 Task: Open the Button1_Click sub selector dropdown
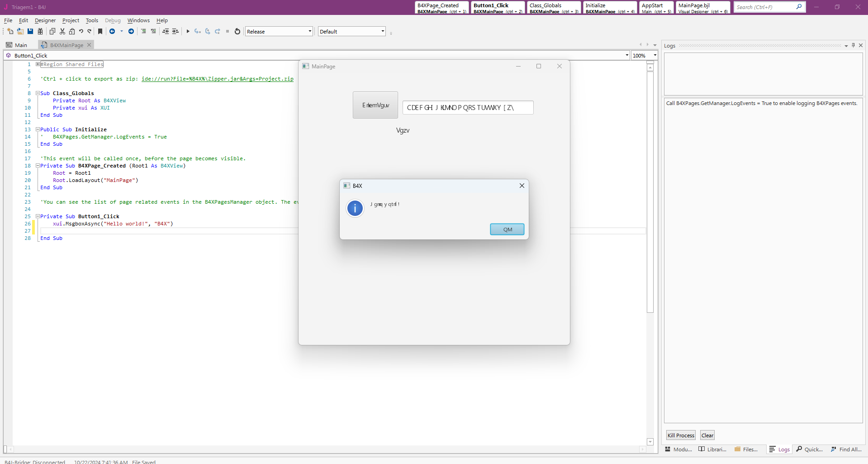pos(627,55)
